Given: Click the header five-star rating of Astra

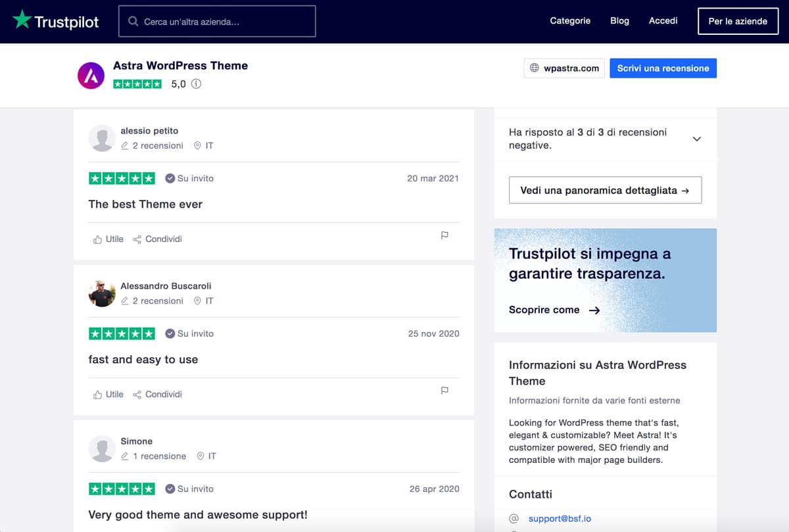Looking at the screenshot, I should tap(137, 84).
